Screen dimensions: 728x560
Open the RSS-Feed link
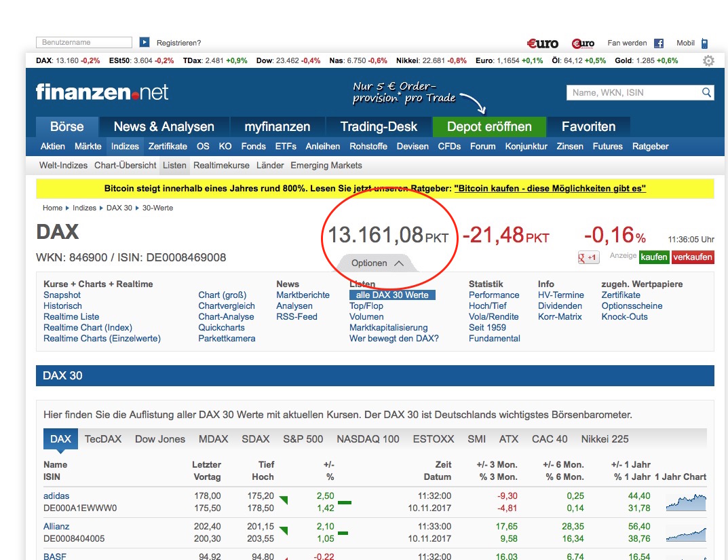[x=296, y=317]
